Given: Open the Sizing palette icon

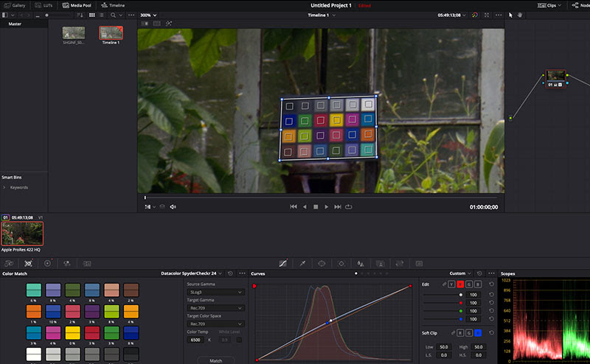Looking at the screenshot, I should 400,264.
